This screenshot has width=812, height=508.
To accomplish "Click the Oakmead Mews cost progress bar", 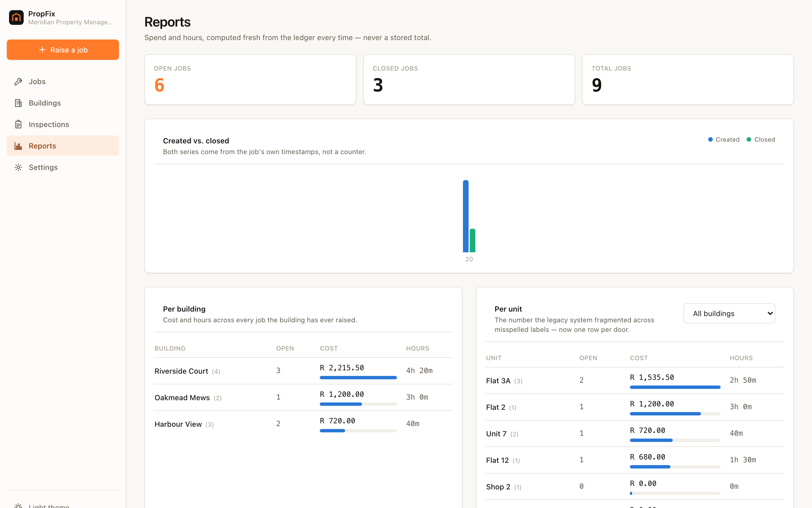I will coord(358,404).
